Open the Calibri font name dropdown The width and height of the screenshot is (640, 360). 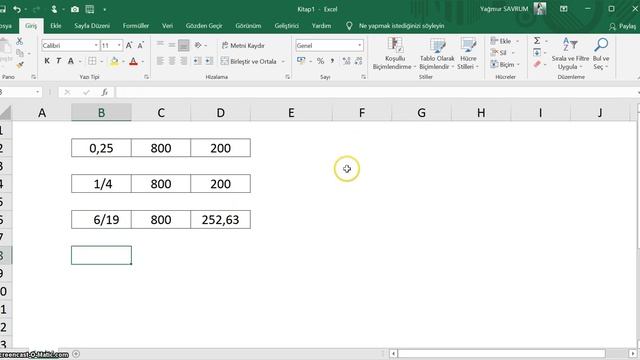pos(96,45)
